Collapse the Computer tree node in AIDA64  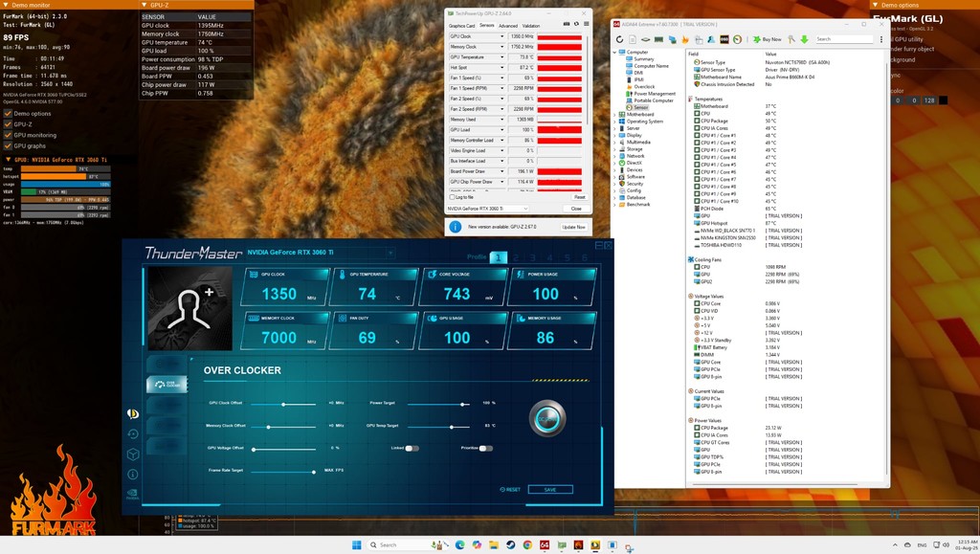615,52
